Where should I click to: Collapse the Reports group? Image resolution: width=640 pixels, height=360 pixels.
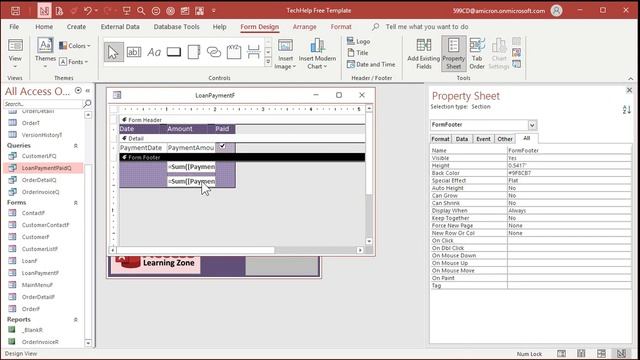76,320
